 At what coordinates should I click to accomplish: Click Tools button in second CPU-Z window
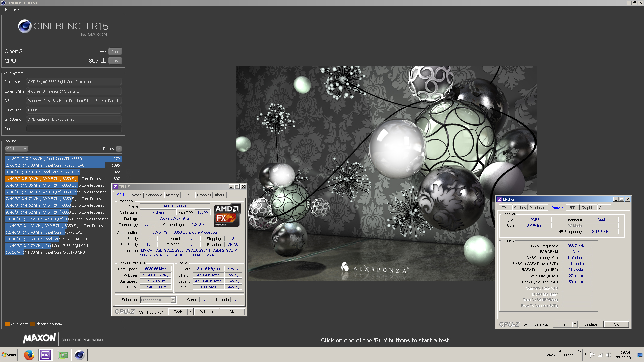click(x=562, y=325)
